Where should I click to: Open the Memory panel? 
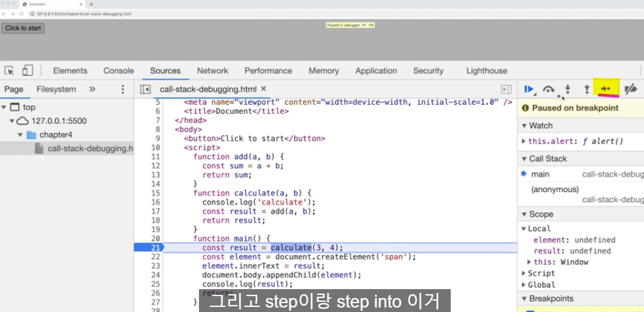click(324, 71)
